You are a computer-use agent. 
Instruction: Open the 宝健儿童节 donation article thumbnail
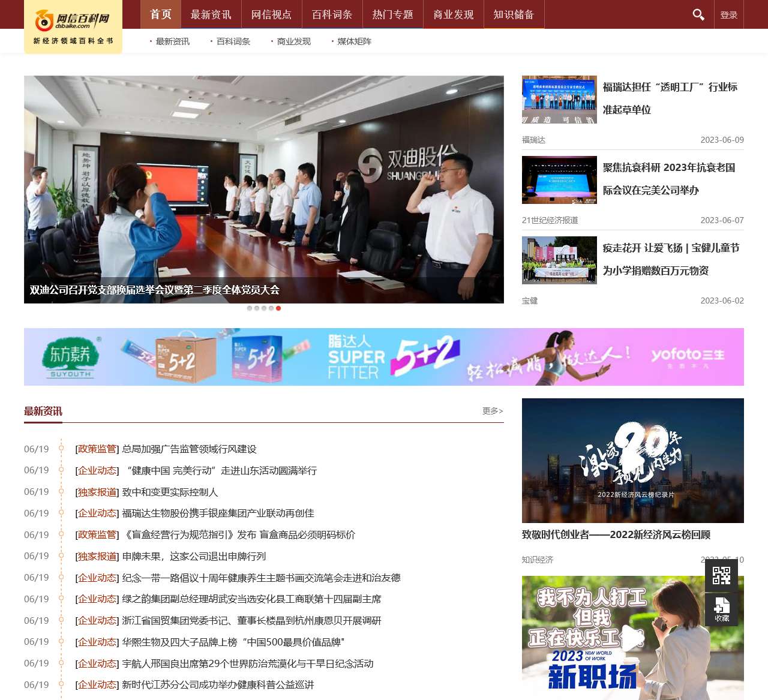coord(559,260)
